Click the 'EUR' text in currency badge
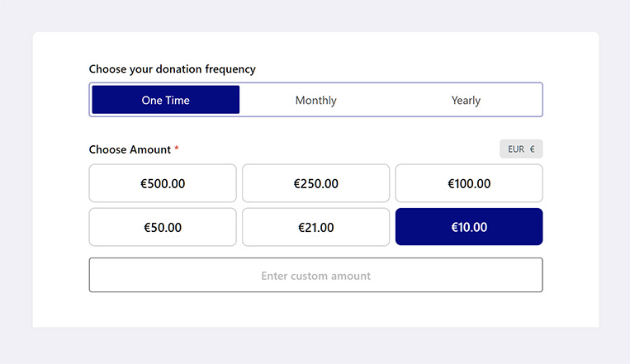This screenshot has width=630, height=364. tap(516, 149)
